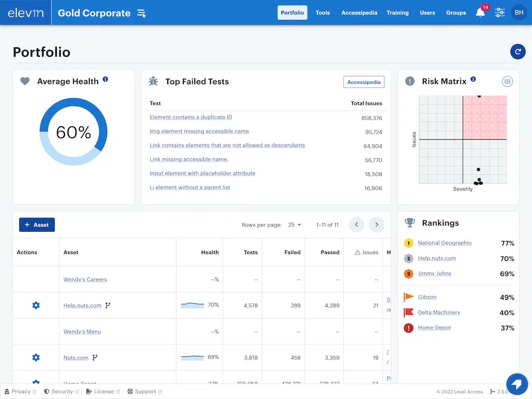
Task: Click the 60% health donut chart
Action: (73, 131)
